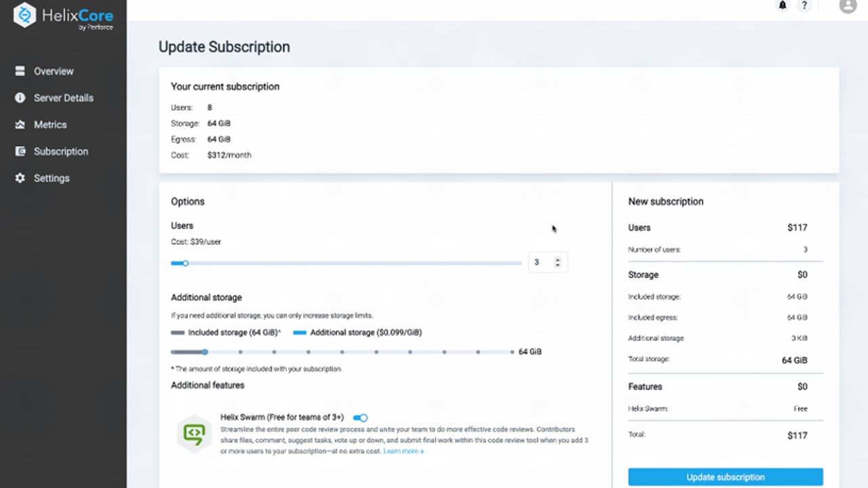Decrease user count with stepper down arrow
This screenshot has height=488, width=868.
(557, 265)
